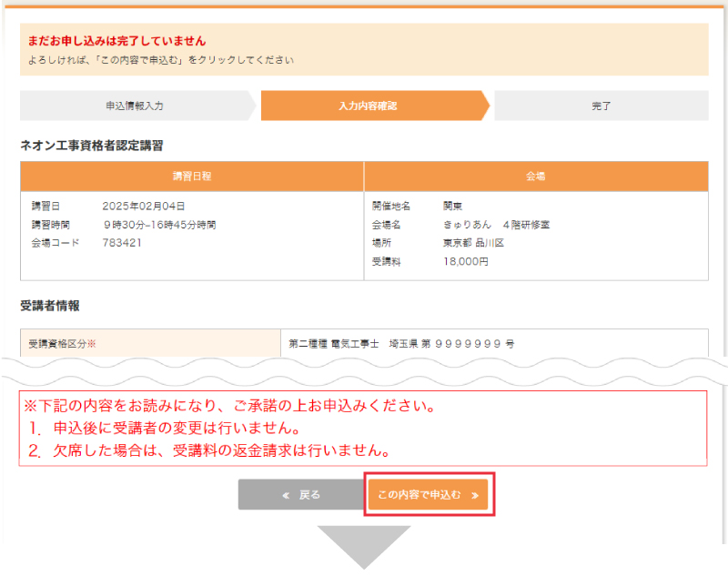Click the double right chevron on the submit button
Viewport: 728px width, 586px height.
pyautogui.click(x=476, y=495)
